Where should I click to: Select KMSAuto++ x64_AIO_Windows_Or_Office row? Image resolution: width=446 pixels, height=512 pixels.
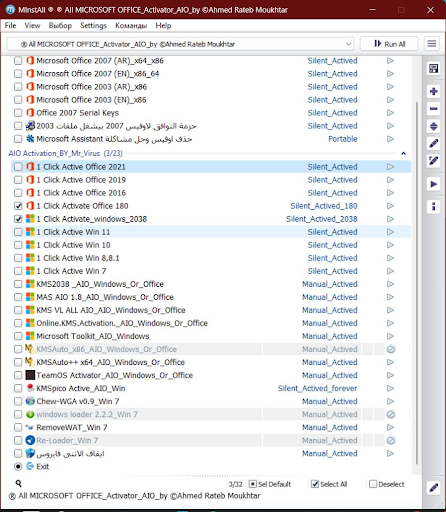pyautogui.click(x=211, y=362)
